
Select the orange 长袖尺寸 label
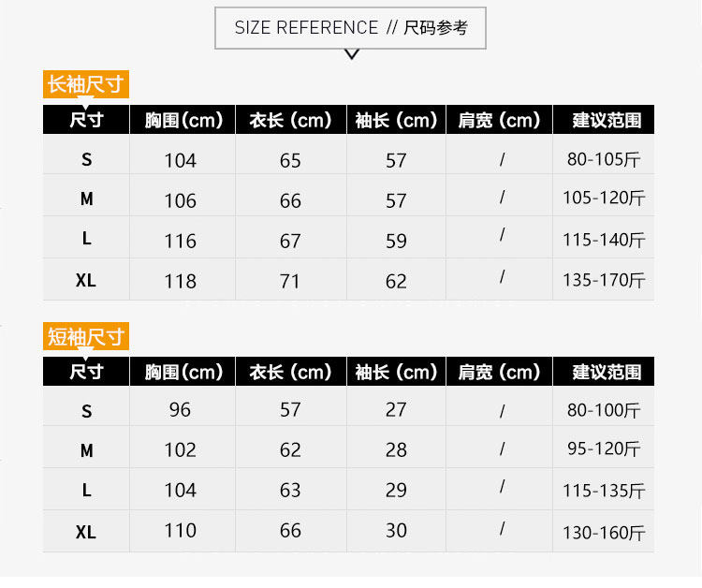click(x=85, y=84)
